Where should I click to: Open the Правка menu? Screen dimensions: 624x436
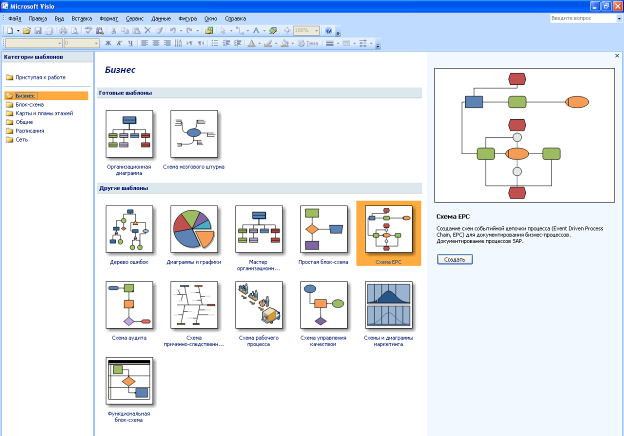38,18
